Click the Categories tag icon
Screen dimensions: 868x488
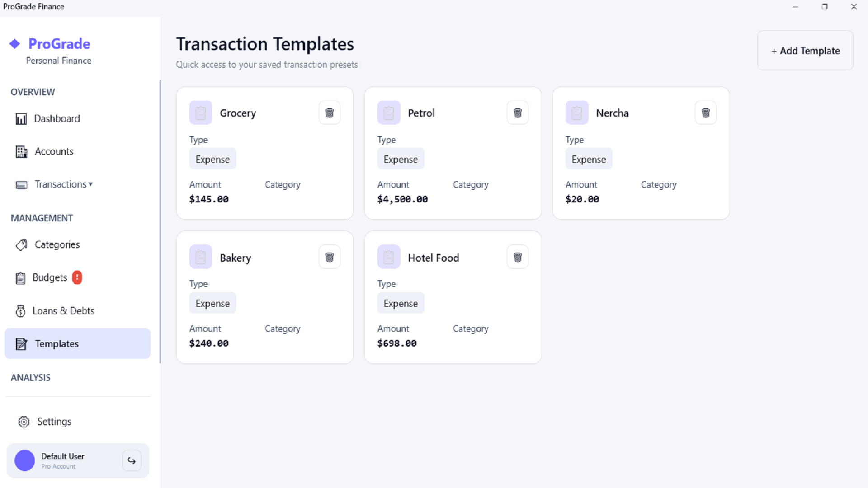coord(21,244)
